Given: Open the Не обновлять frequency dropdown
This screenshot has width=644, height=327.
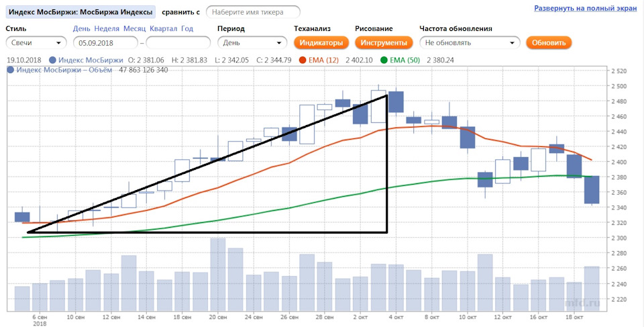Looking at the screenshot, I should point(470,43).
